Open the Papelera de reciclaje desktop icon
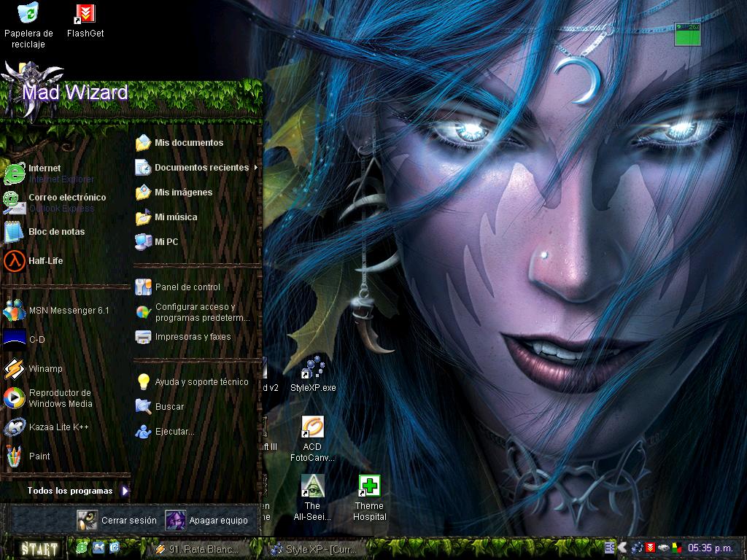 pyautogui.click(x=28, y=26)
